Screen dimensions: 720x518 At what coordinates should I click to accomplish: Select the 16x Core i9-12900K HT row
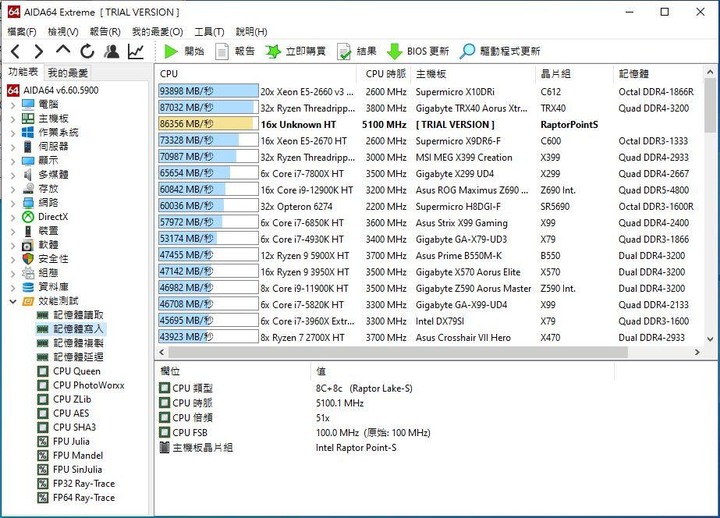[x=429, y=190]
